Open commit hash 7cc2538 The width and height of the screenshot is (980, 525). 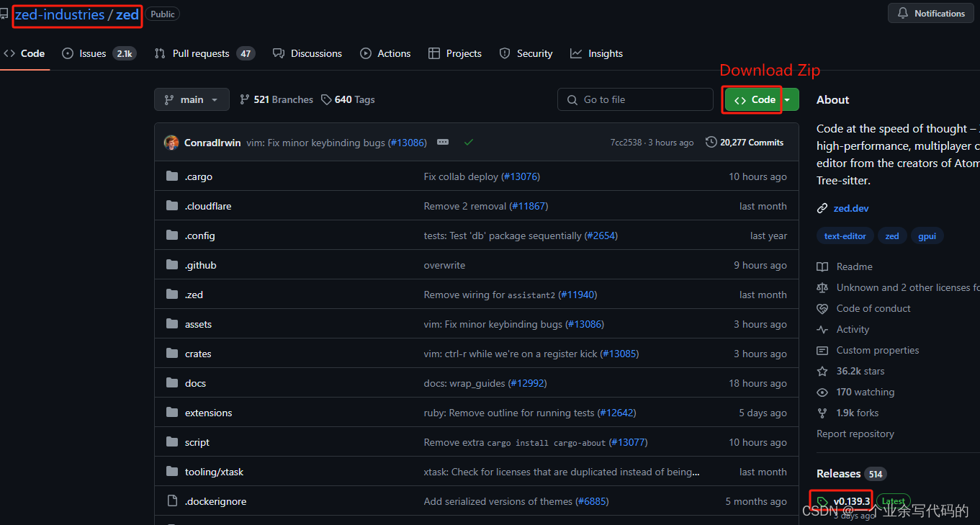(x=626, y=143)
